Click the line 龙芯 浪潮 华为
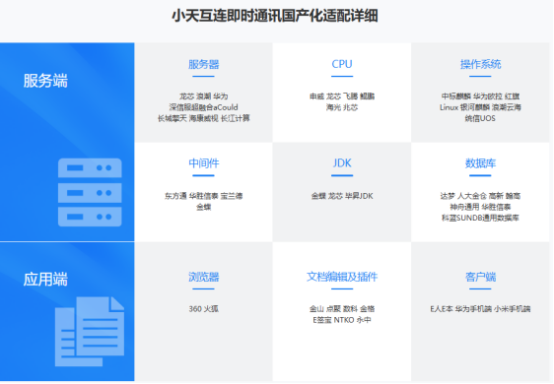554x384 pixels. [204, 96]
